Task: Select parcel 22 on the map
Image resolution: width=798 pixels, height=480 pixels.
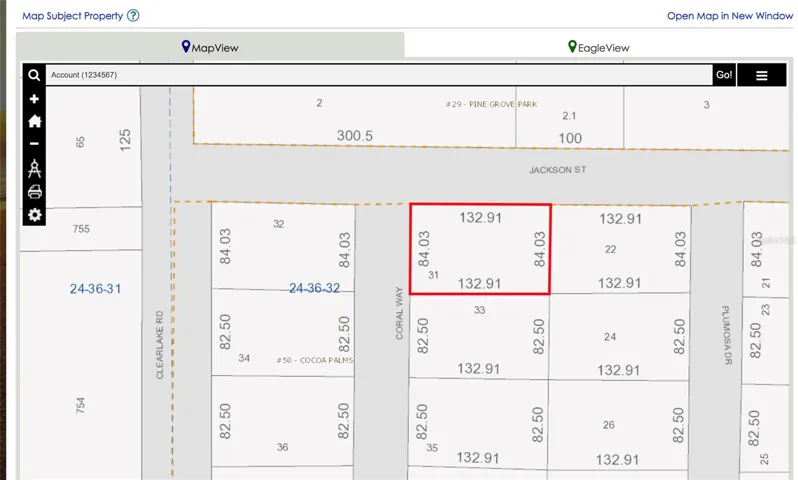Action: tap(620, 249)
